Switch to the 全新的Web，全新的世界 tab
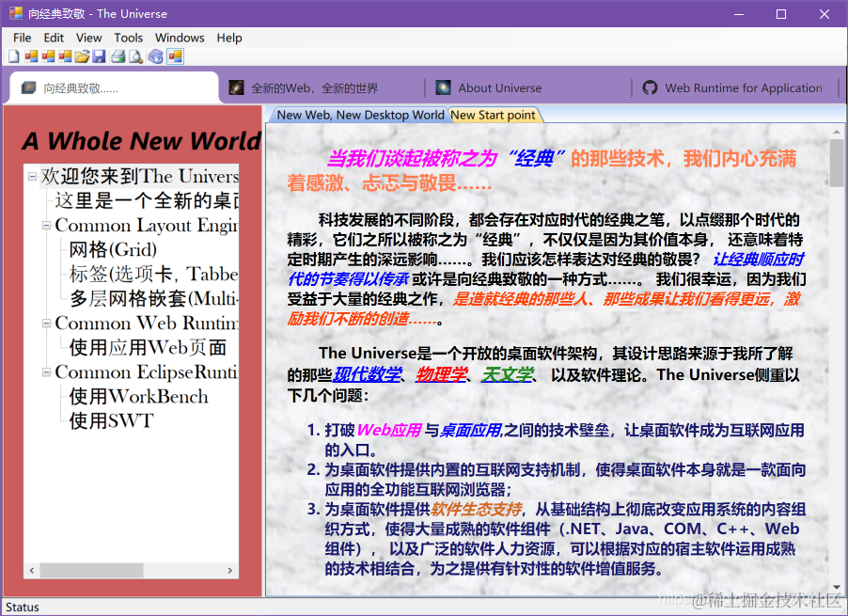The image size is (848, 616). (x=322, y=87)
